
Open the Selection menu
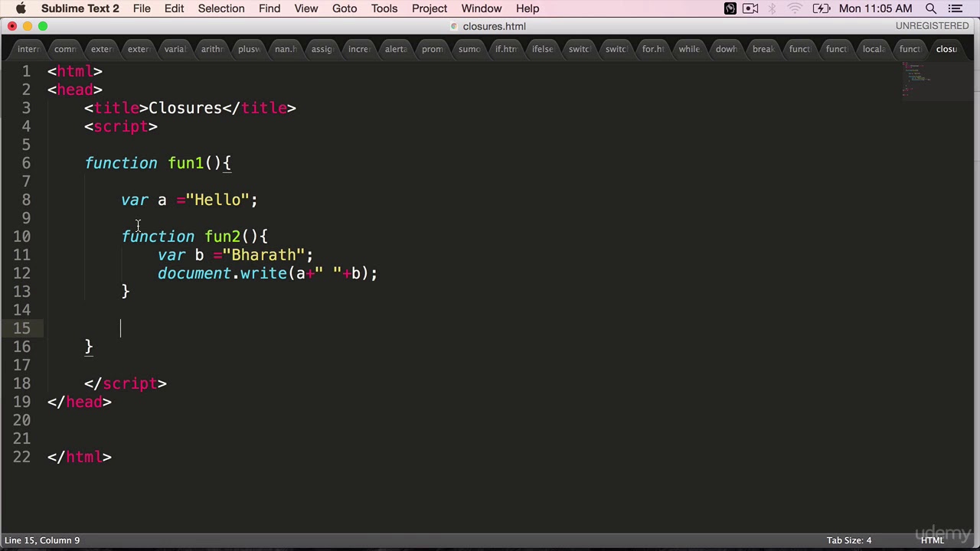(220, 8)
